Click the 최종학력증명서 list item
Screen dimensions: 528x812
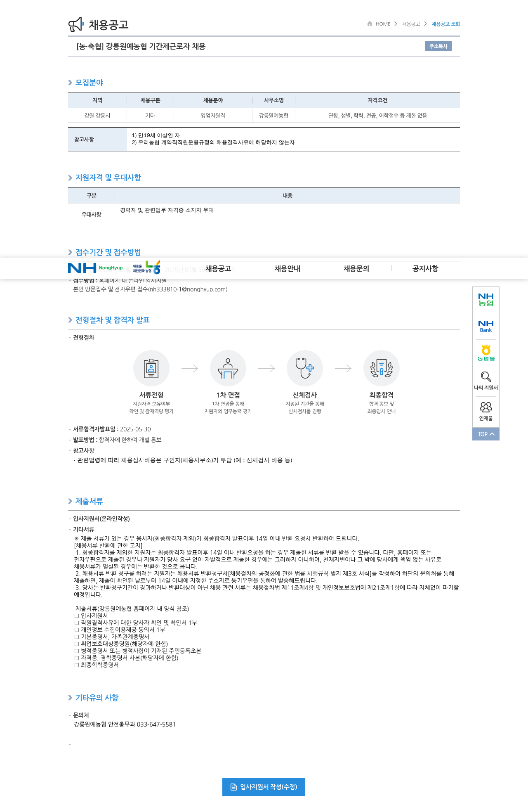pyautogui.click(x=97, y=665)
